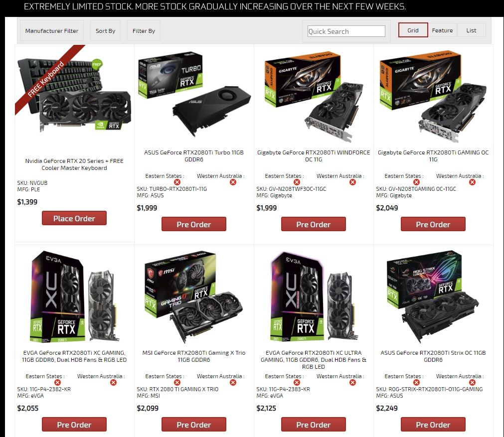The height and width of the screenshot is (437, 504).
Task: Click the Quick Search input field
Action: pos(346,31)
